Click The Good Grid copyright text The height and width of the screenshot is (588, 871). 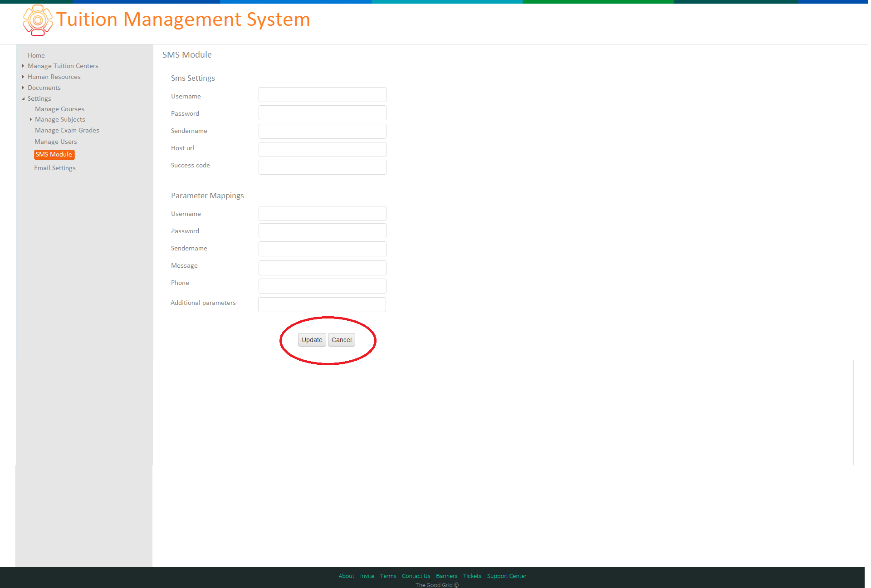[x=437, y=585]
